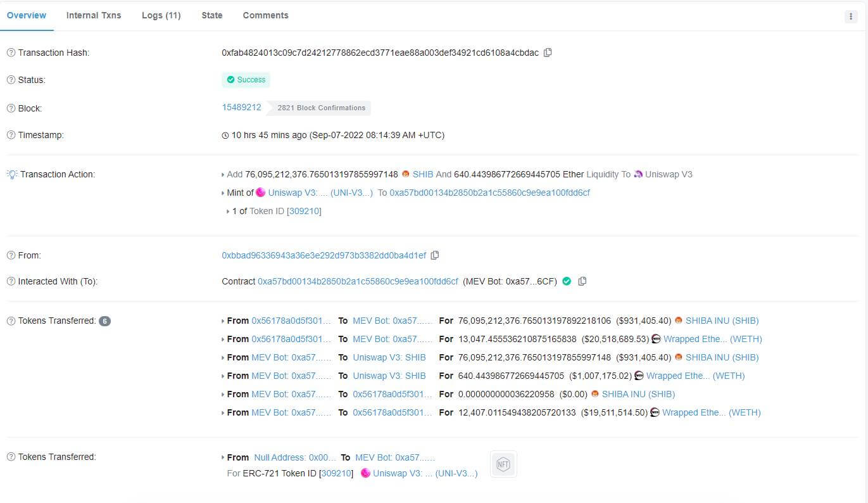Click help icon beside Transaction Hash
This screenshot has height=503, width=868.
coord(11,53)
